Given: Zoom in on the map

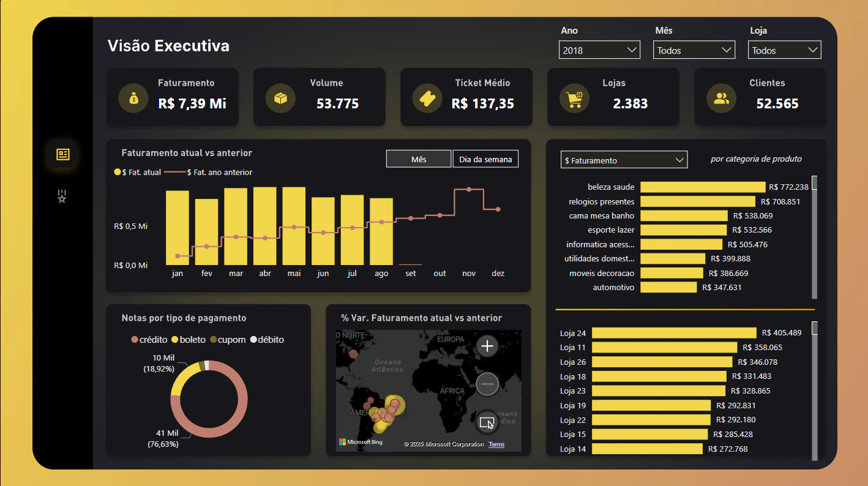Looking at the screenshot, I should (x=487, y=346).
